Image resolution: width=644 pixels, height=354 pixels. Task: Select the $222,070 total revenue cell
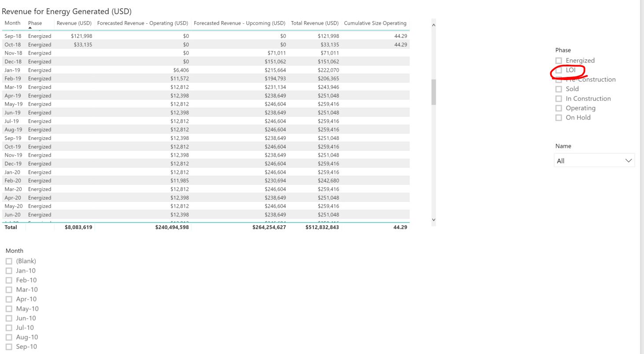point(328,70)
